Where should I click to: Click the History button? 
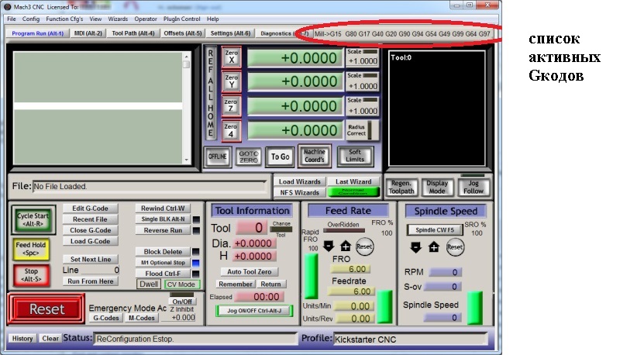(22, 339)
